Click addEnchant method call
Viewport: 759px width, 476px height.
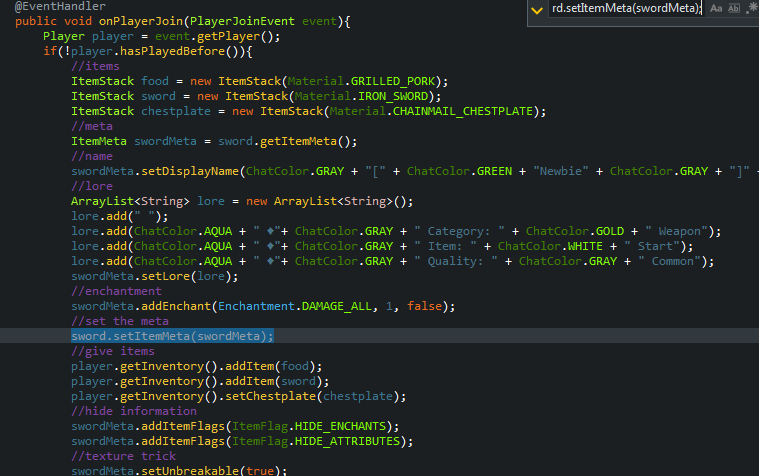click(x=176, y=307)
